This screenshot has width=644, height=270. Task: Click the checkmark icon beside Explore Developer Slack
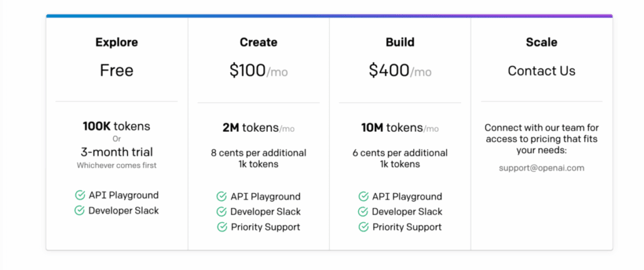pos(80,210)
